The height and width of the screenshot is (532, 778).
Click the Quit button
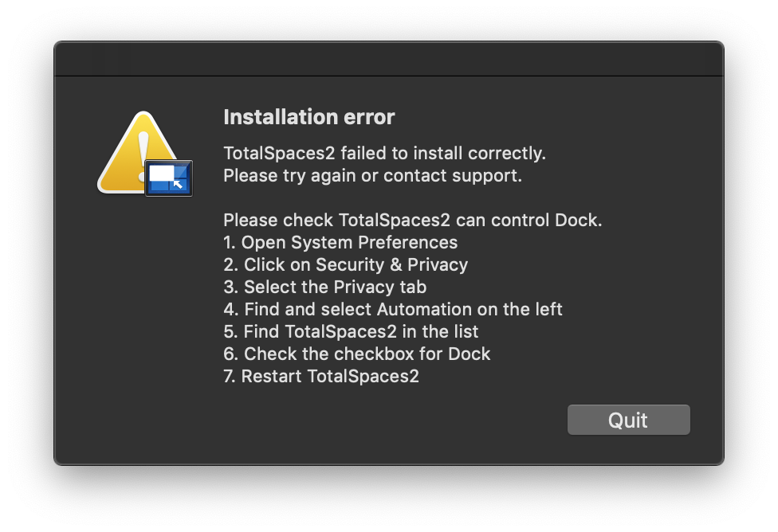click(x=628, y=420)
